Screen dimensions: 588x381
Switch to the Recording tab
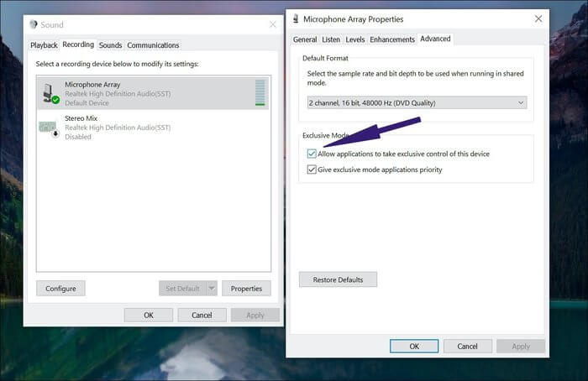point(78,44)
